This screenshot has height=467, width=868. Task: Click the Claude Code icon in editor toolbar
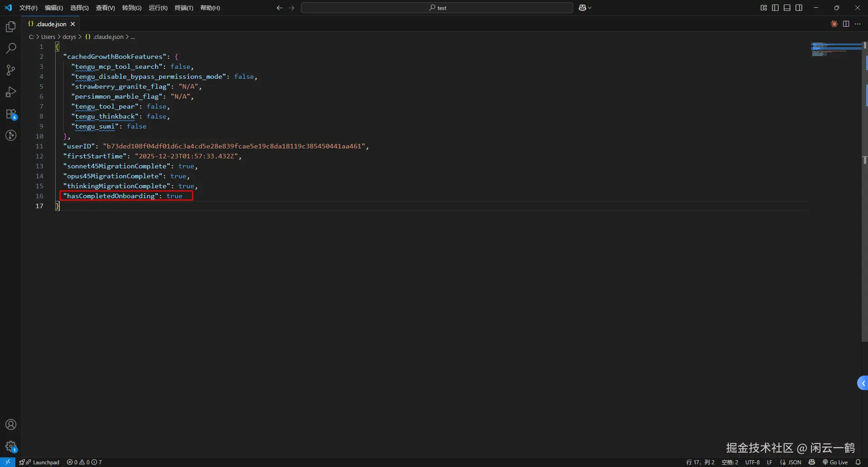coord(834,24)
